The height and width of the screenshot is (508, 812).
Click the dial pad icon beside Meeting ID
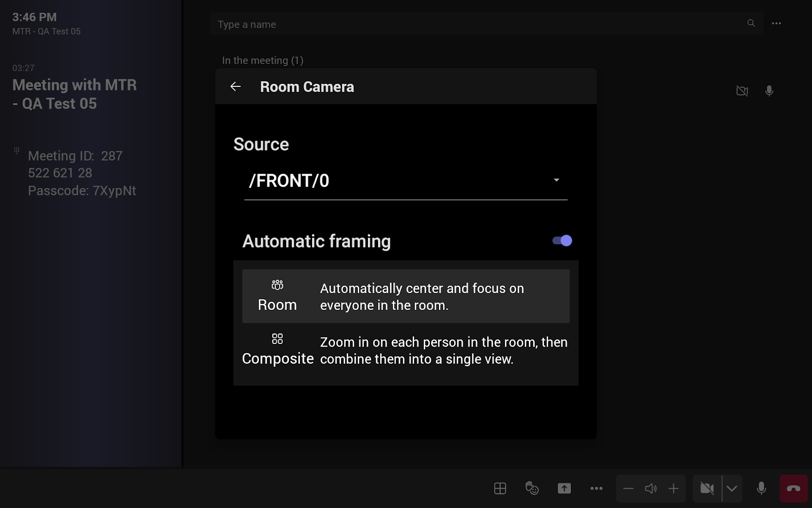[17, 150]
